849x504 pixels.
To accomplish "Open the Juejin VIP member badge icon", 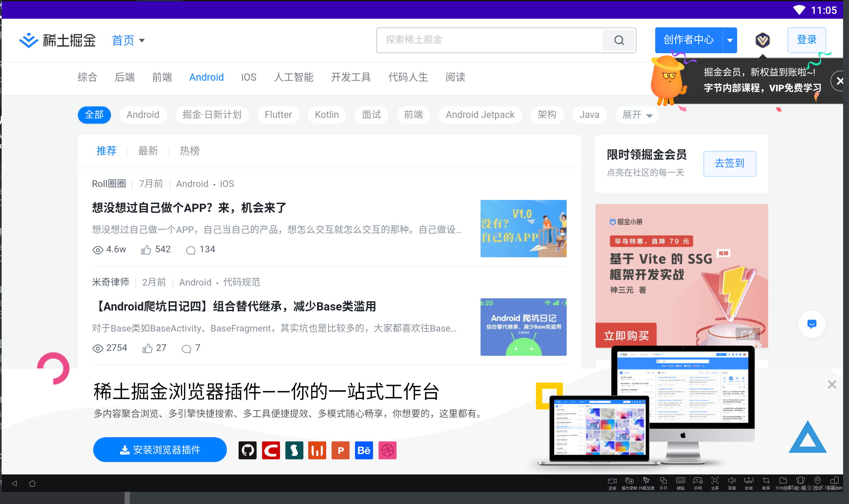I will (762, 40).
